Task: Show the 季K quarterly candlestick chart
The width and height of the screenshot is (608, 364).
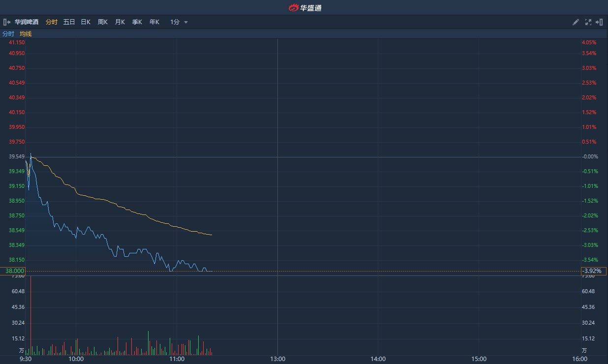Action: [x=137, y=22]
